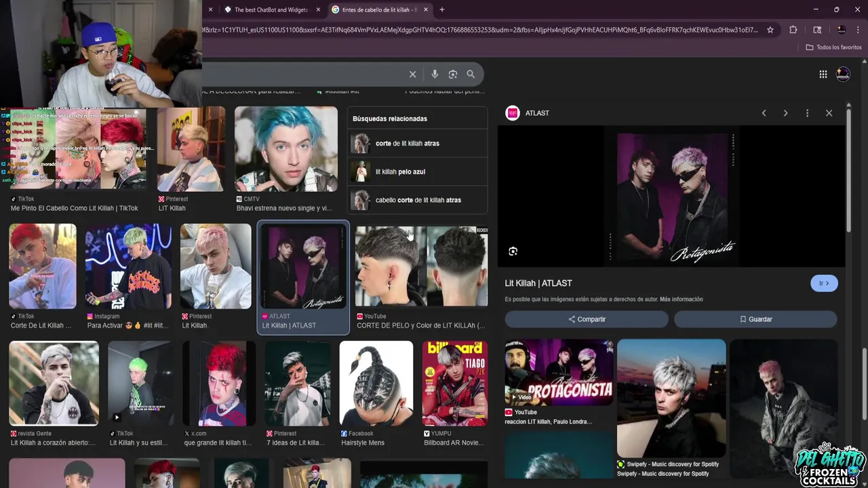
Task: Open x.com que grande lit killah thumbnail
Action: [219, 384]
